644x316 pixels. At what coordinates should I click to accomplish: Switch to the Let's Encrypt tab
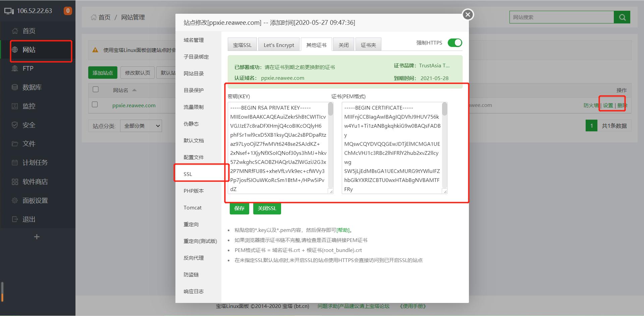[278, 45]
